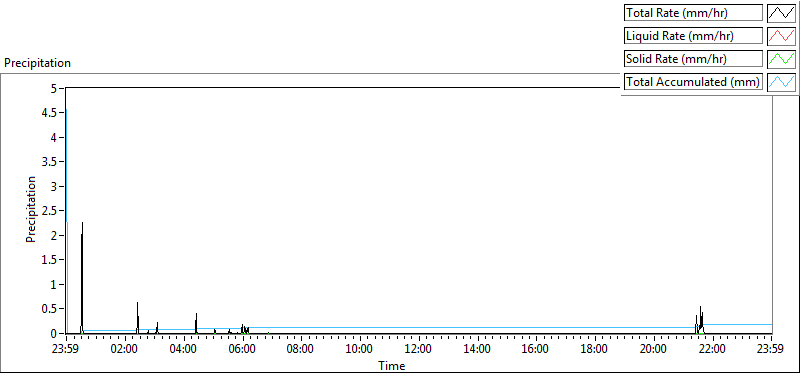Select the Total Accumulated (mm) legend label
The width and height of the screenshot is (800, 373).
[693, 82]
